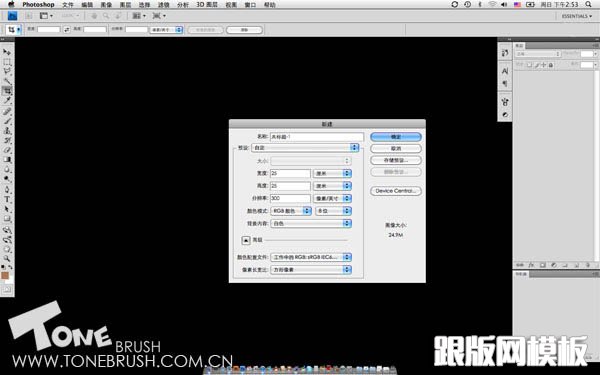
Task: Open the 3D menu in the menu bar
Action: click(x=207, y=5)
